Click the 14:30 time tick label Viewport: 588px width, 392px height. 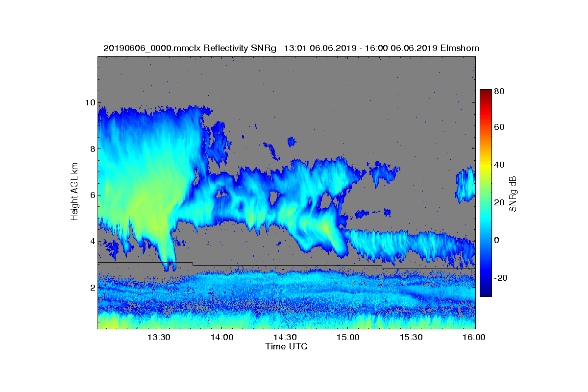285,337
